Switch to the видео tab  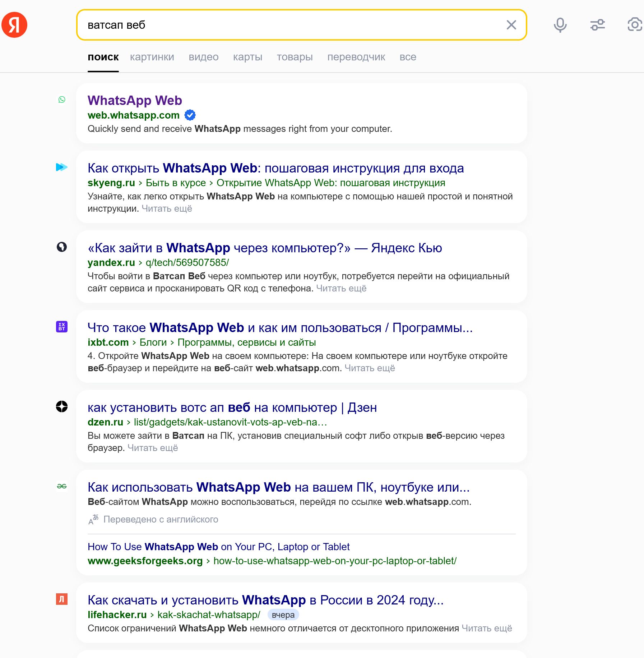tap(204, 57)
